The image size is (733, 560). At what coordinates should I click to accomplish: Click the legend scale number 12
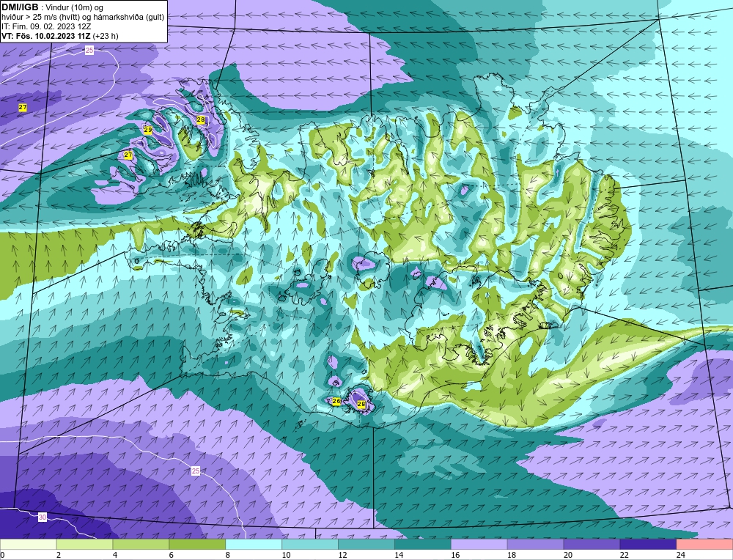342,556
